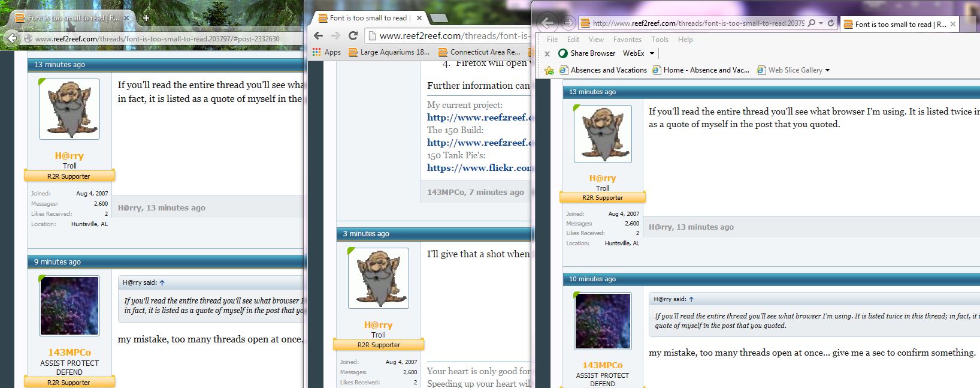The height and width of the screenshot is (388, 980).
Task: Open 'Large Aquariums 18...' bookmark in Chrome
Action: 389,52
